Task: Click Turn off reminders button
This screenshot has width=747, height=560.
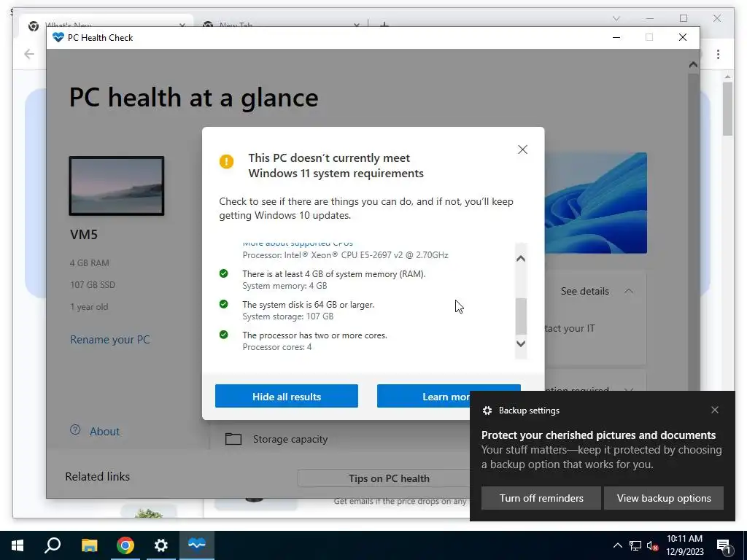Action: 541,498
